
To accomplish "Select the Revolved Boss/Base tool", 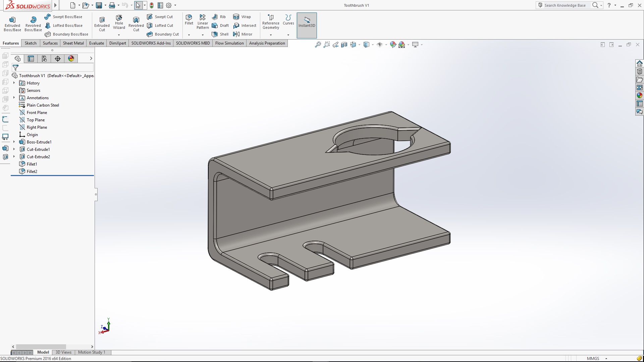I will (x=33, y=24).
